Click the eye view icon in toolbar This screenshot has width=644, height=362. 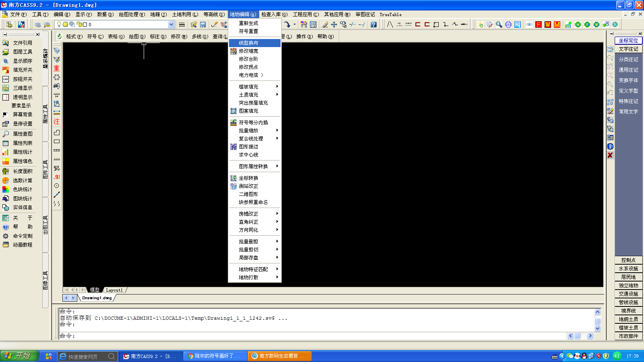[x=529, y=25]
